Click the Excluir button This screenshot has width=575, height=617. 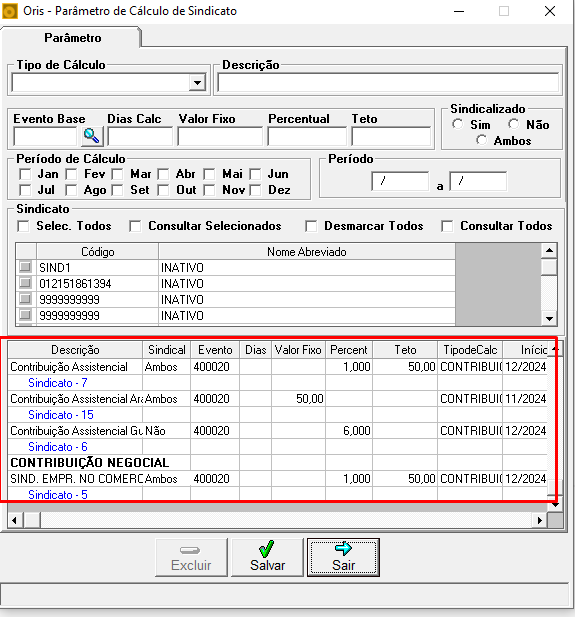pos(191,558)
